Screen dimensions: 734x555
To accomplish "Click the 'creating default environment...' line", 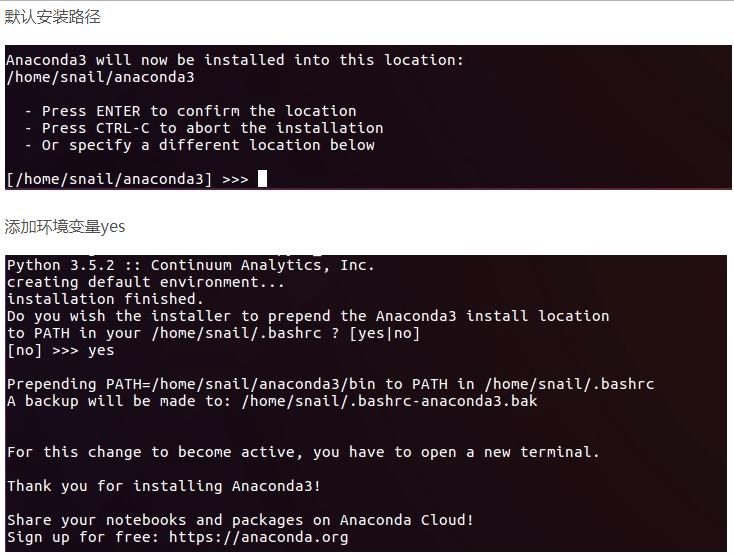I will [x=145, y=282].
